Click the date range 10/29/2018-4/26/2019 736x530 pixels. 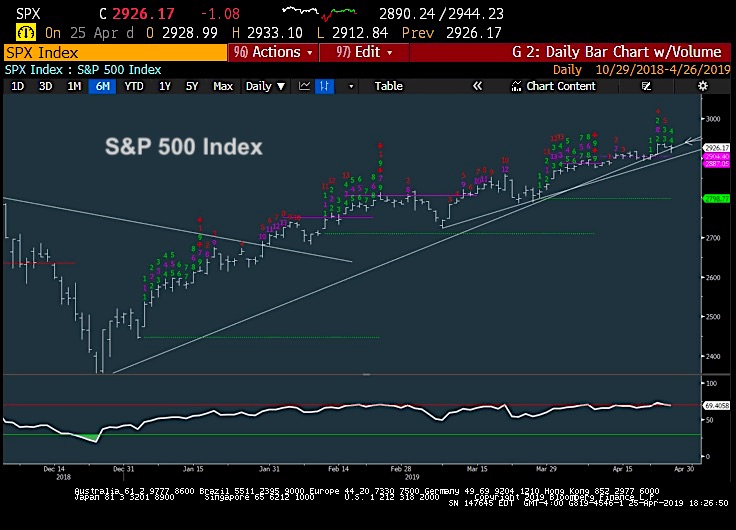663,70
